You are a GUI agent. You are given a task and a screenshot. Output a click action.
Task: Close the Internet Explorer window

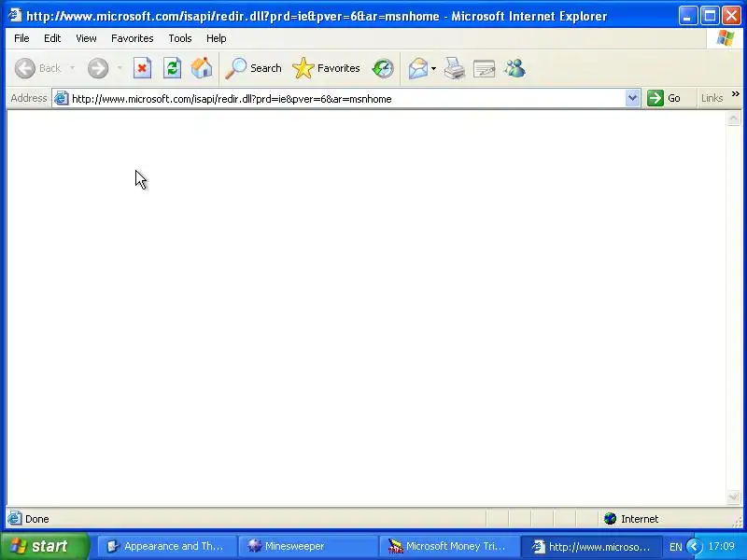731,16
